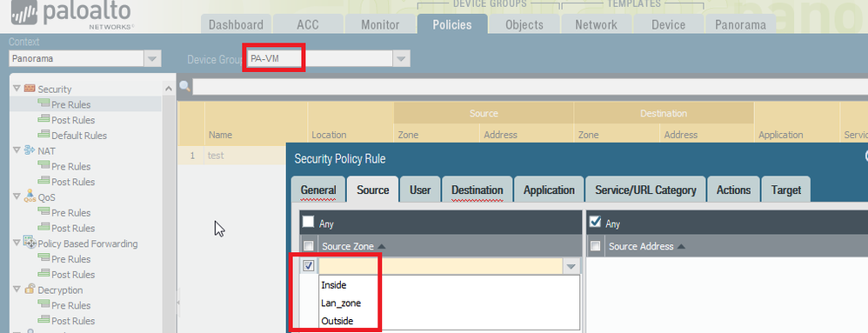The width and height of the screenshot is (868, 333).
Task: Open the Network tab
Action: click(596, 24)
